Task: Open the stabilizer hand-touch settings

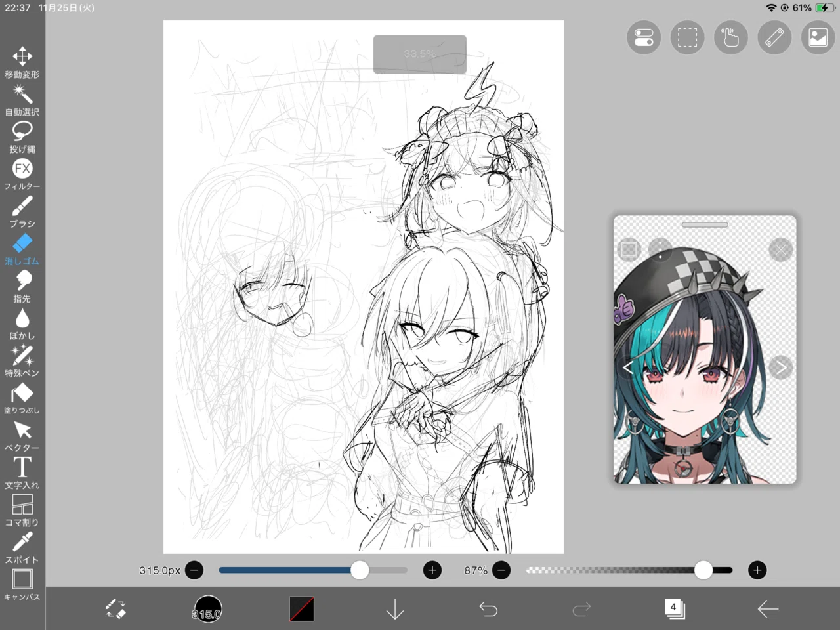Action: (730, 37)
